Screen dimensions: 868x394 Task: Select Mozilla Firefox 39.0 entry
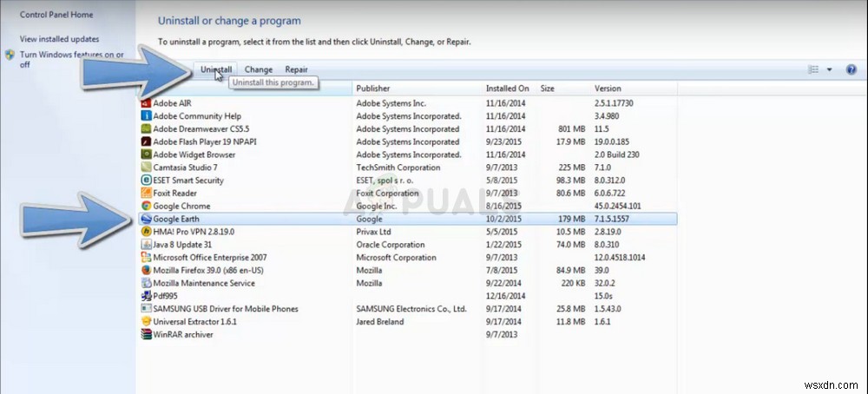pos(208,270)
